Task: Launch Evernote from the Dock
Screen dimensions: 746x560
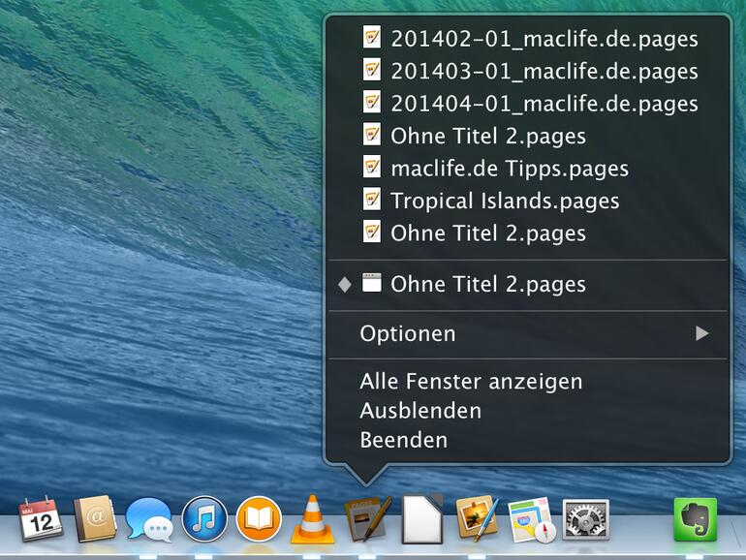Action: pyautogui.click(x=695, y=519)
